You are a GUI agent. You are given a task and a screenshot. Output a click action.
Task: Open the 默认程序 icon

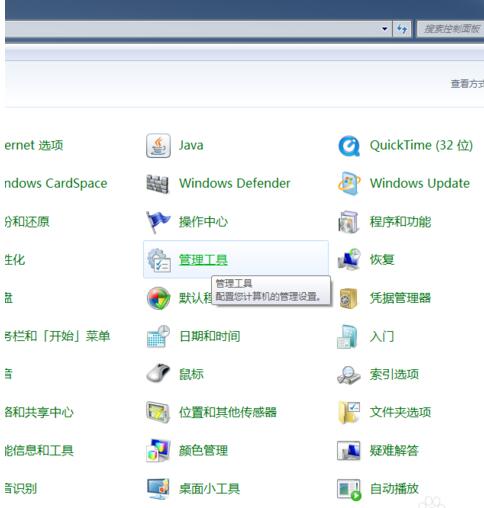coord(158,298)
